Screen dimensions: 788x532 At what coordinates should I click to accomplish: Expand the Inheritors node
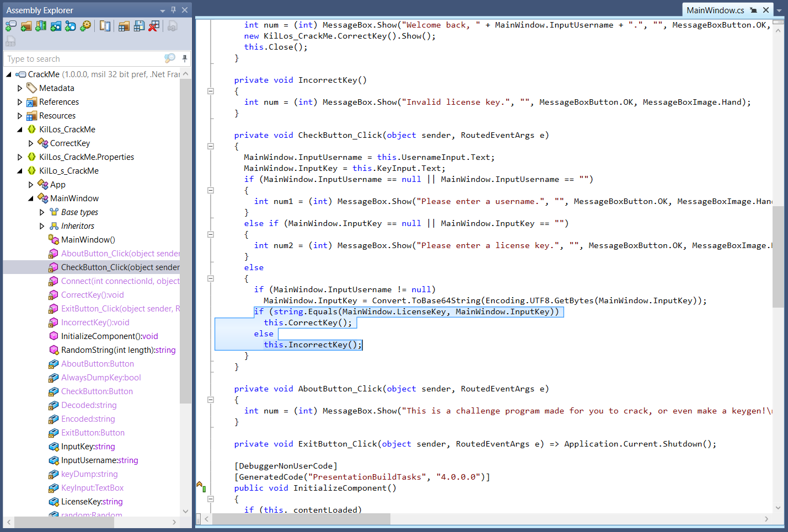42,226
